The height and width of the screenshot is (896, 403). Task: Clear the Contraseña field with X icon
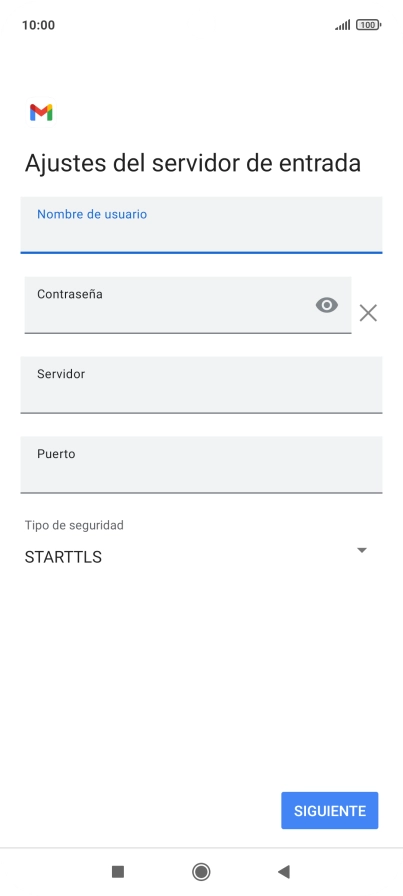[x=368, y=313]
